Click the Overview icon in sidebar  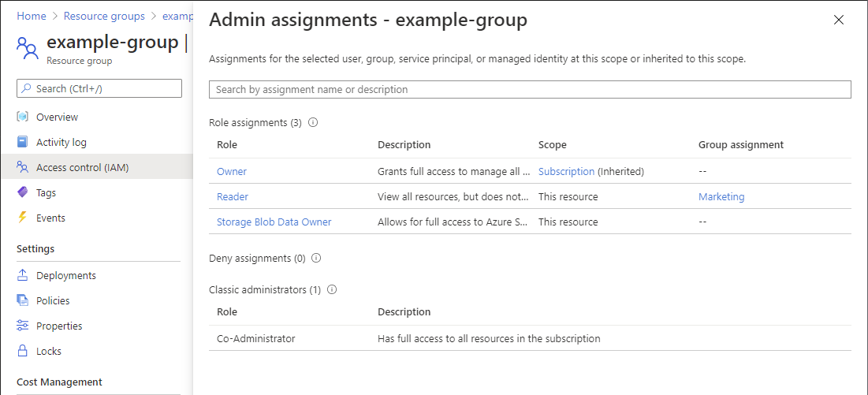(x=23, y=117)
